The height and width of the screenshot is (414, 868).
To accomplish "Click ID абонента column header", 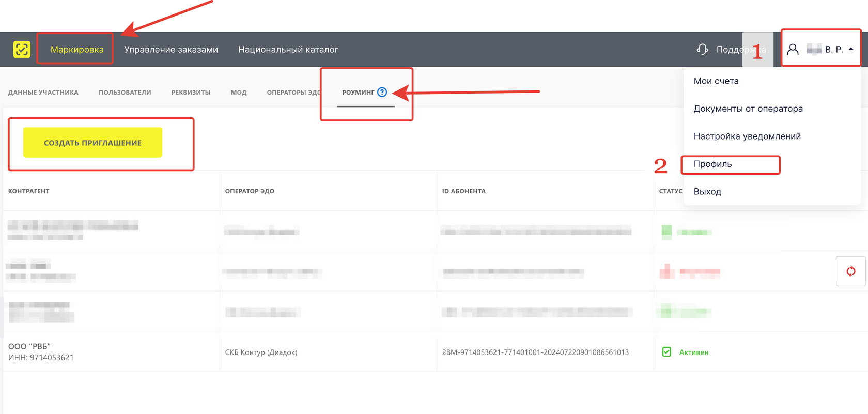I will (x=464, y=191).
